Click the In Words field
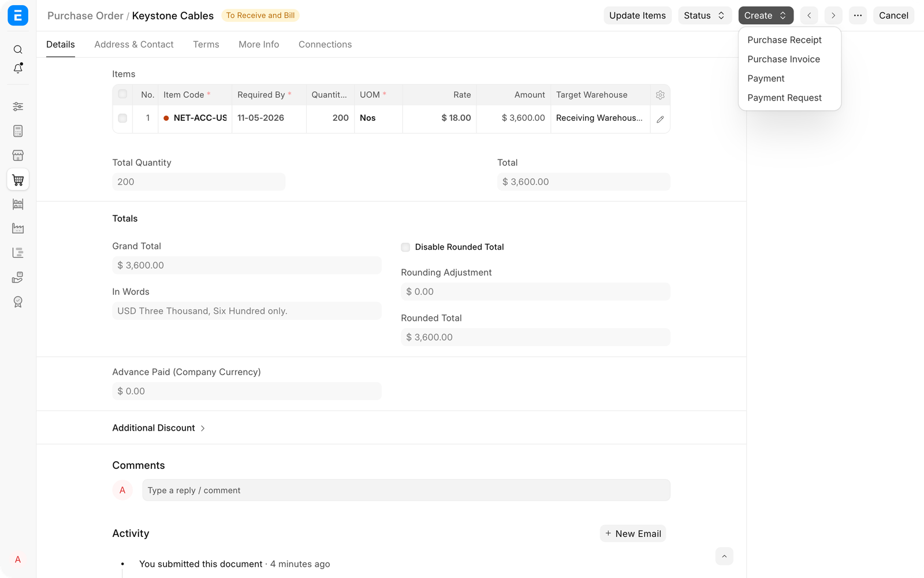Viewport: 924px width, 578px height. coord(247,311)
